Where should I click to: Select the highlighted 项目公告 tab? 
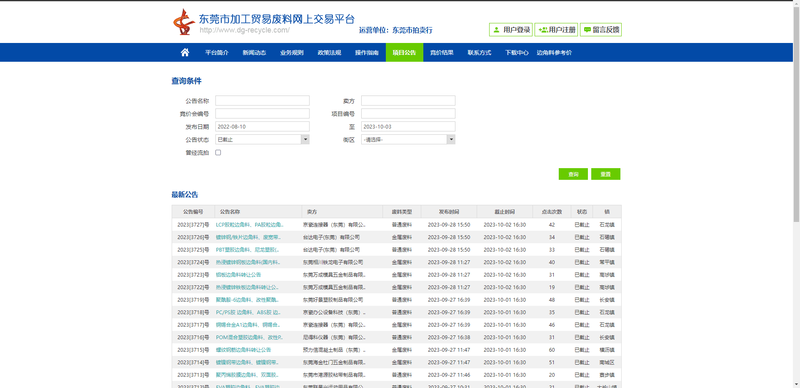point(404,53)
